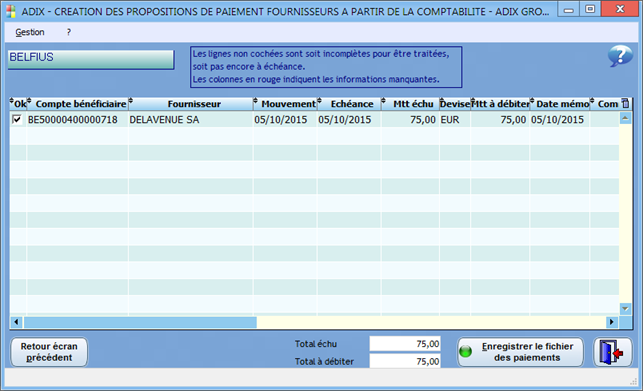Sort by Mtt à débiter column header
The image size is (643, 391).
point(500,104)
